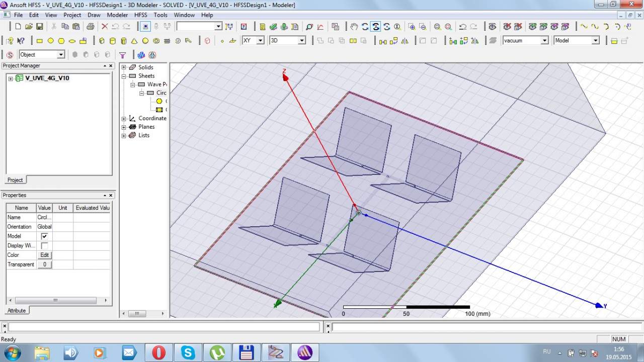This screenshot has height=362, width=644.
Task: Click the What's This help cursor icon
Action: pyautogui.click(x=21, y=41)
